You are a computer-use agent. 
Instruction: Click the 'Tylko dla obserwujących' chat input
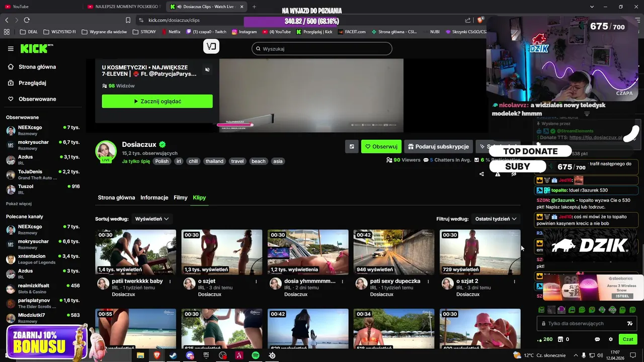[x=586, y=324]
